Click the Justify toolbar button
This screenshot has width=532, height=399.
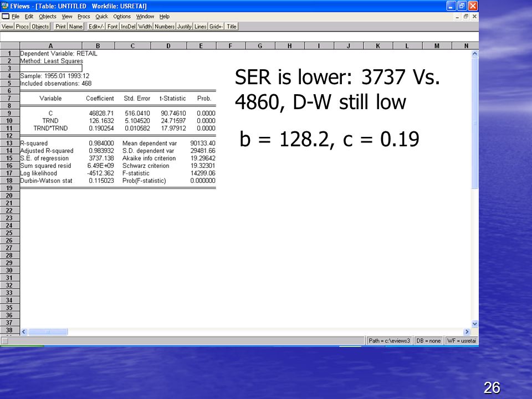pyautogui.click(x=184, y=27)
